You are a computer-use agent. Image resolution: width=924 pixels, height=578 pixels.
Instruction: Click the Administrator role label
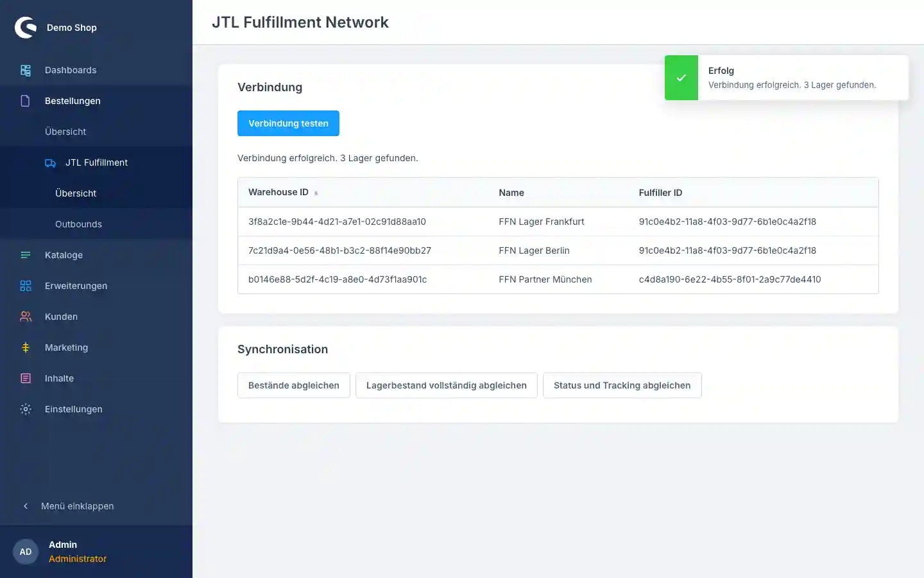pos(78,559)
